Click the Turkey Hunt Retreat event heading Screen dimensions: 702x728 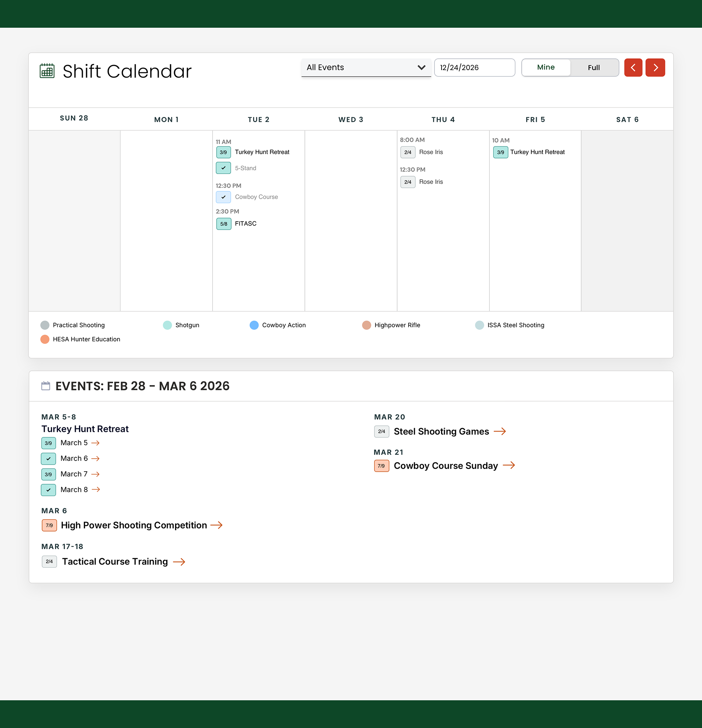pyautogui.click(x=85, y=429)
